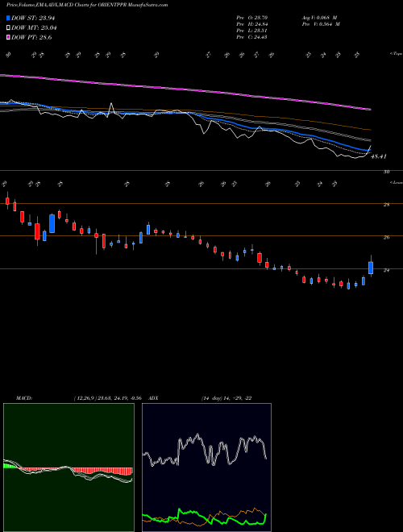Screen dimensions: 403x532
Task: Select the DOW PT: 28.6 legend label
Action: tap(31, 38)
